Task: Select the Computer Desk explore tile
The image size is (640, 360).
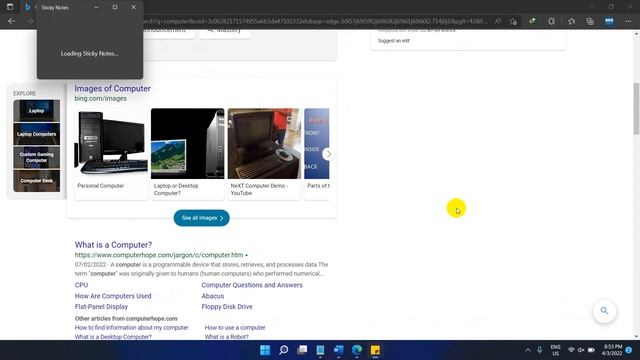Action: click(x=36, y=180)
